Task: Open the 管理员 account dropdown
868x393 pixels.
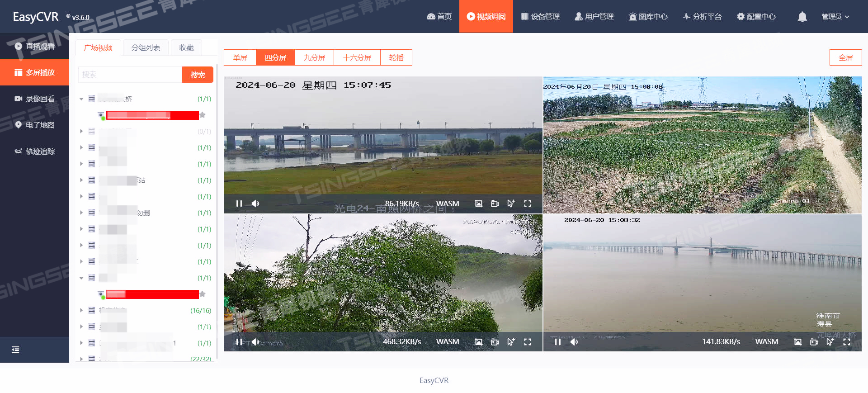Action: point(835,16)
